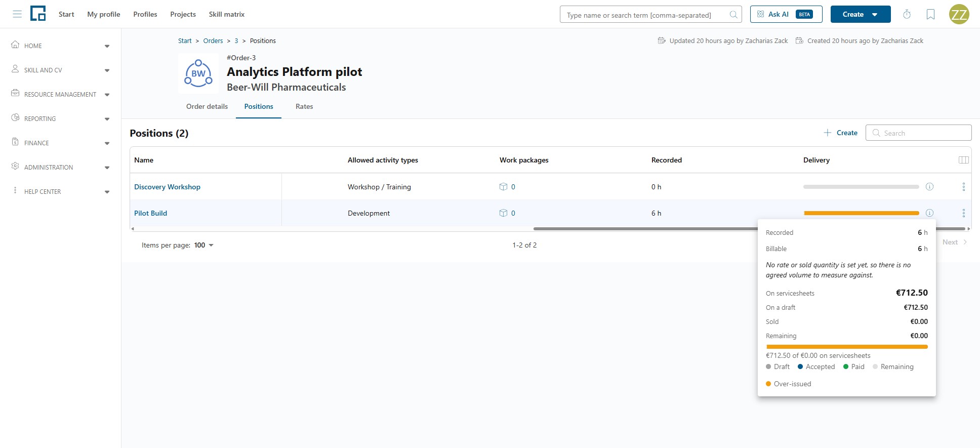Expand the FINANCE sidebar section

click(x=107, y=143)
